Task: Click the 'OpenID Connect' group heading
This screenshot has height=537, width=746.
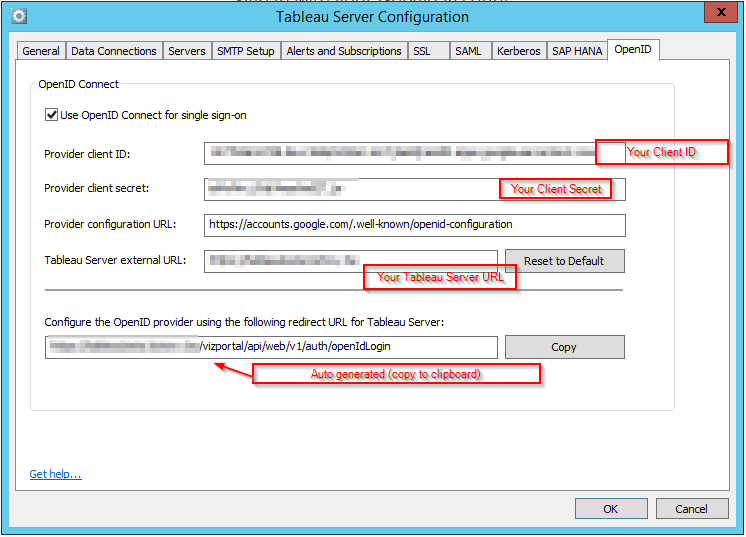Action: point(79,84)
